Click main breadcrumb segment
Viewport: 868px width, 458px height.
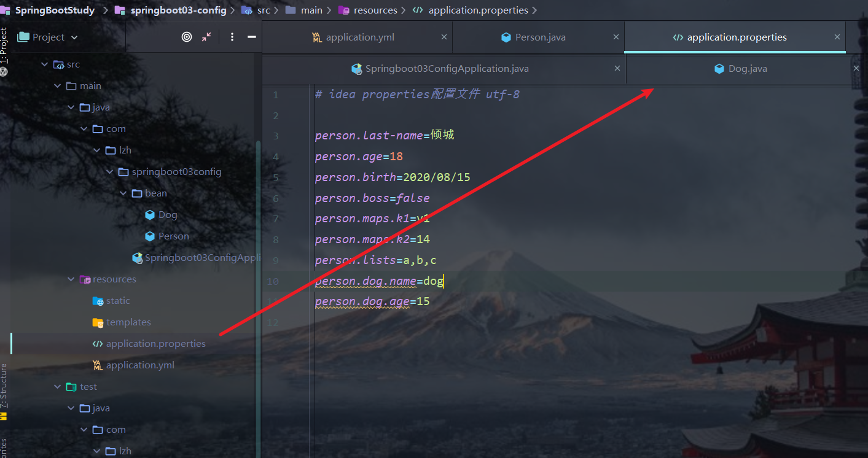coord(311,10)
